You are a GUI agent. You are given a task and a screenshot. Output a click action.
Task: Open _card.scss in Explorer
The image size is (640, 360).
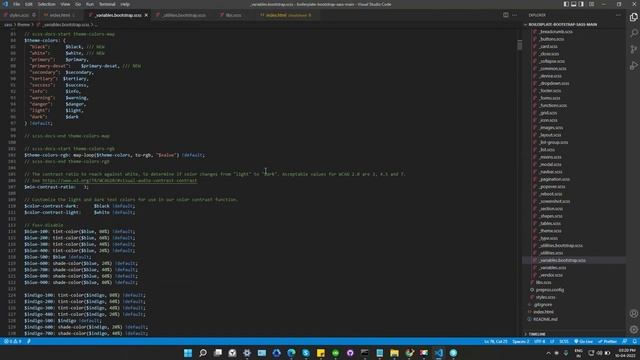(548, 47)
